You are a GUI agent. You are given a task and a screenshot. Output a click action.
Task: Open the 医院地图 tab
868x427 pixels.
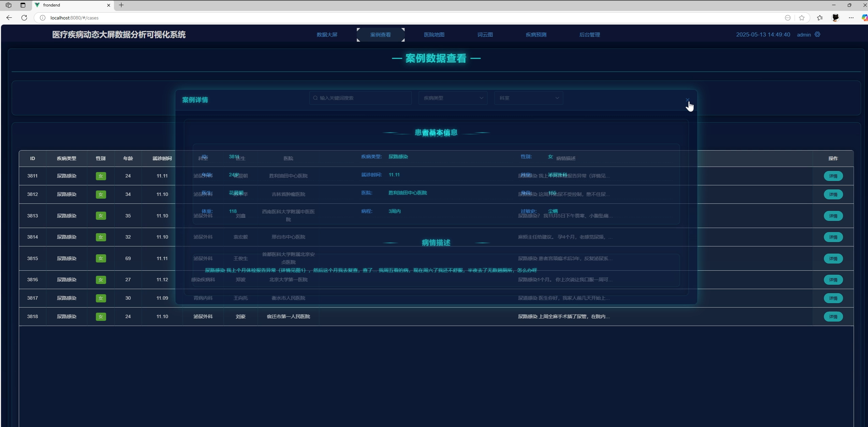[434, 35]
